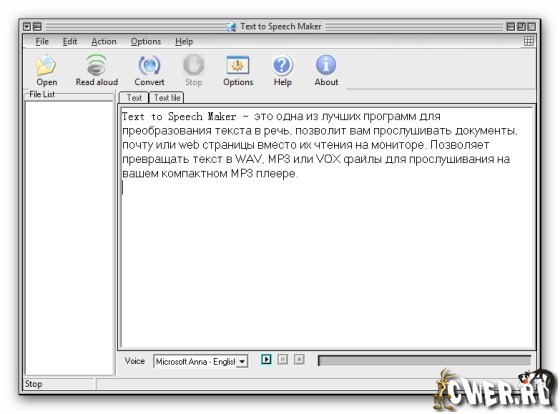Switch to the Text tab
Viewport: 560px width, 414px height.
click(x=134, y=98)
